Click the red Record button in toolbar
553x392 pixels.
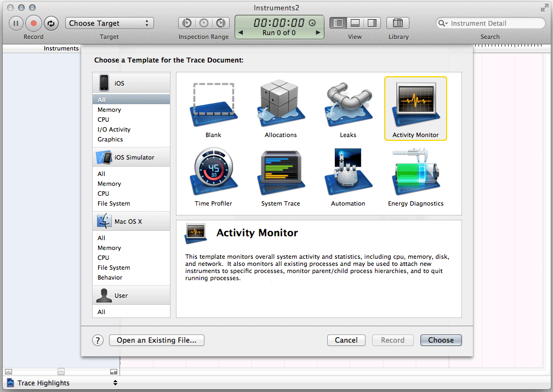33,23
